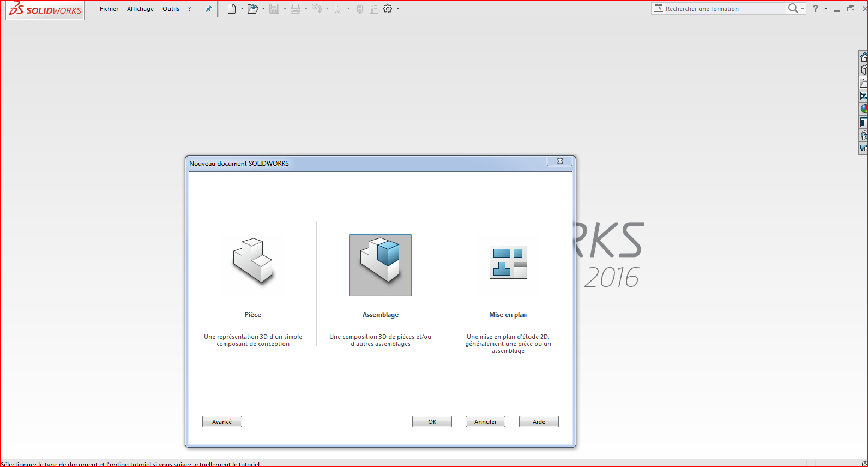Restore down the SOLIDWORKS window
Image resolution: width=868 pixels, height=467 pixels.
pos(851,9)
